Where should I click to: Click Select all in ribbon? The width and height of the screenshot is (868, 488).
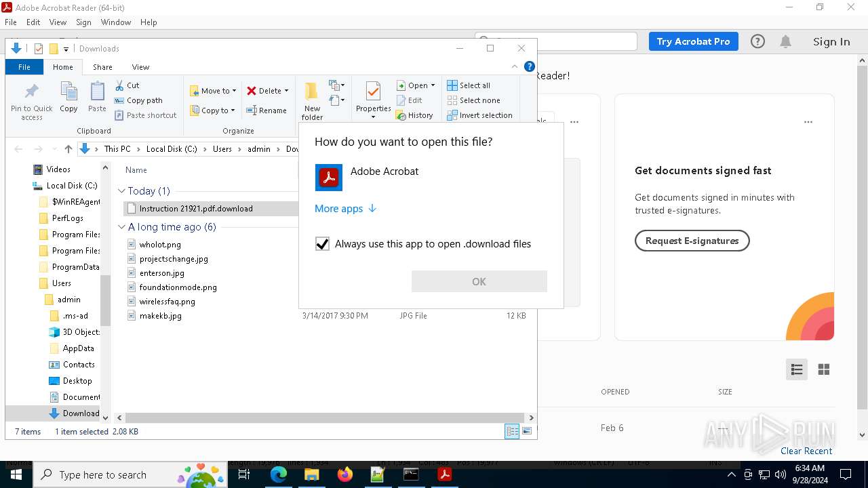click(469, 85)
